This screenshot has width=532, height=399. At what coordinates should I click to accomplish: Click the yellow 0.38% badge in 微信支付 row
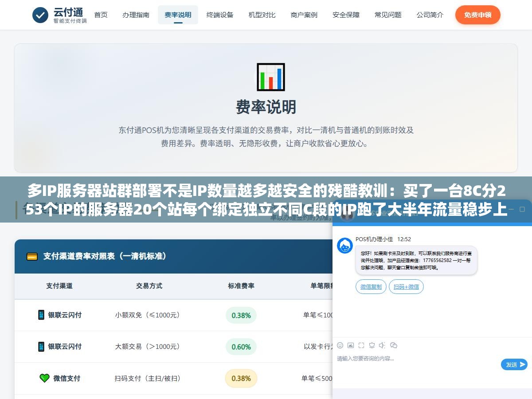[x=241, y=378]
